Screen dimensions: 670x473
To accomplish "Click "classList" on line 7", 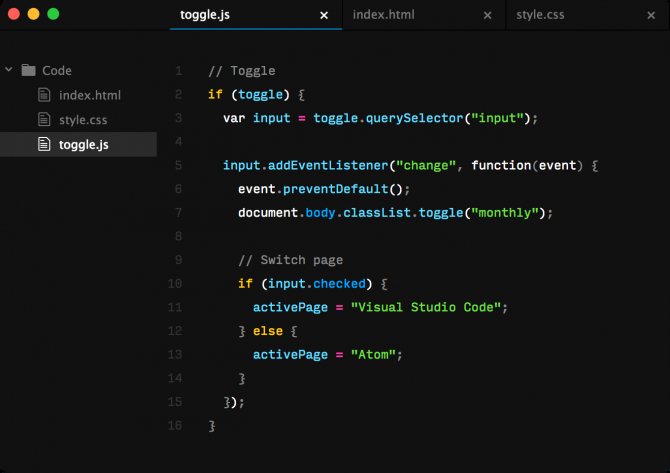I will coord(377,212).
